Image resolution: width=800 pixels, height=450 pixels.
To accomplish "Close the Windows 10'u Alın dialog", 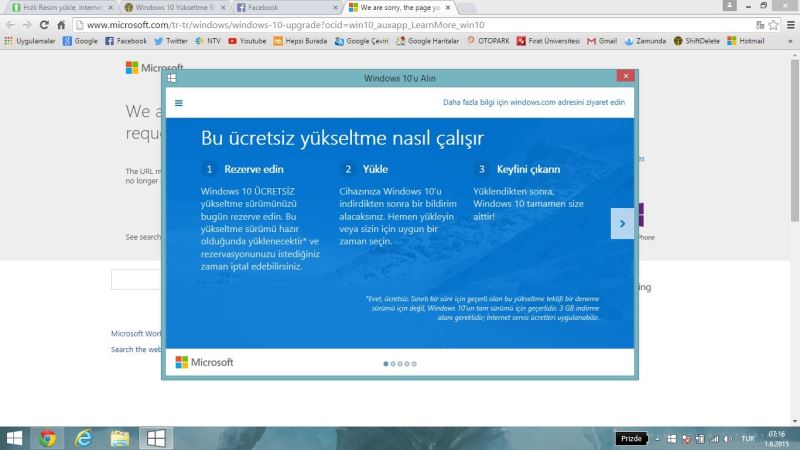I will 626,76.
